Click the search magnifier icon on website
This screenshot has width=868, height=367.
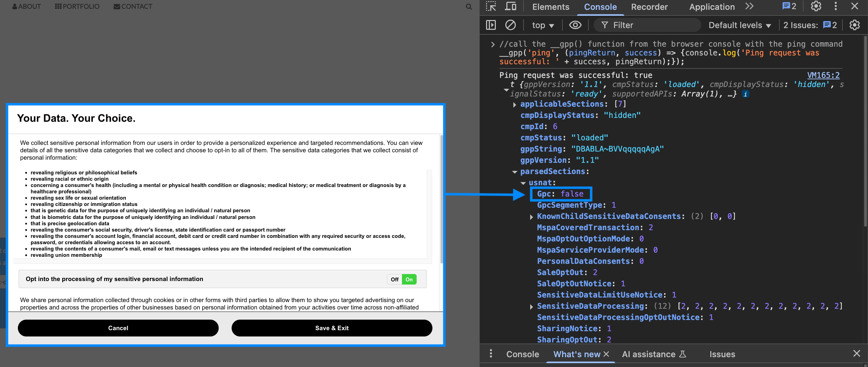click(469, 7)
